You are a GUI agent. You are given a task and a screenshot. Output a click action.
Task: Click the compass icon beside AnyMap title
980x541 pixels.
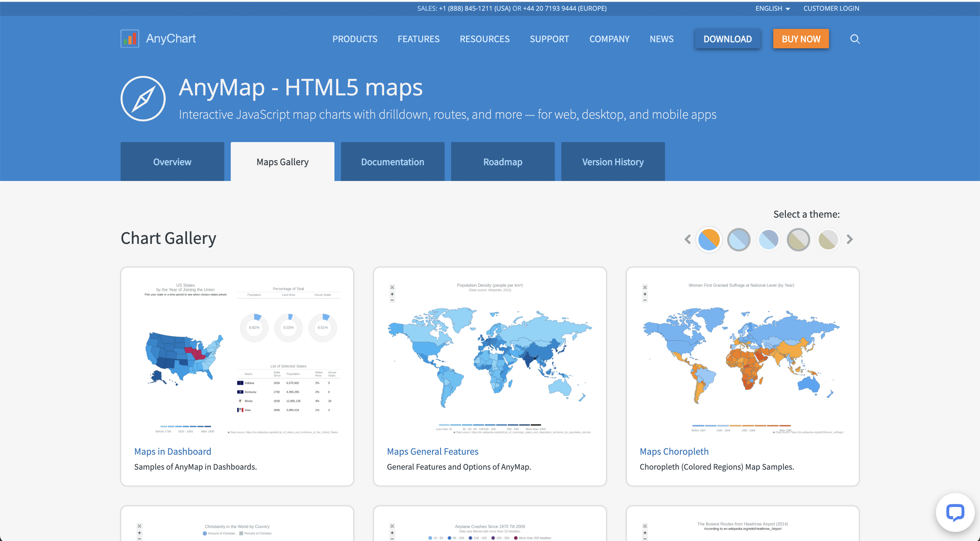click(x=143, y=99)
